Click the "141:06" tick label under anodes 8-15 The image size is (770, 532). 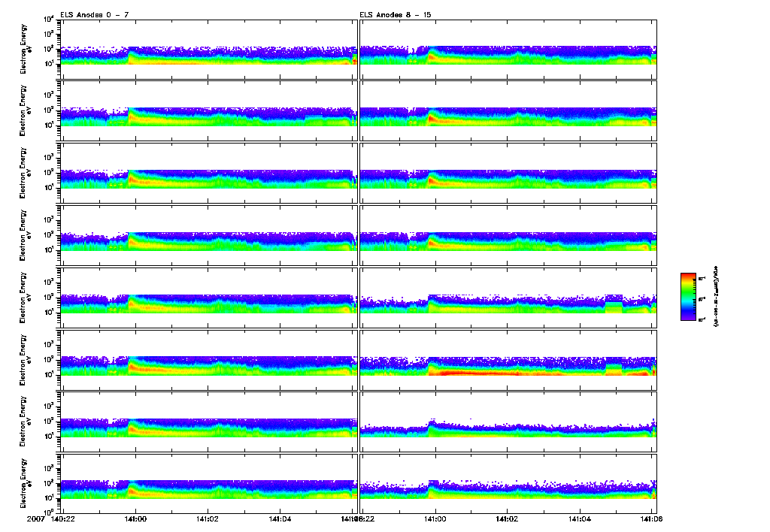click(x=652, y=518)
